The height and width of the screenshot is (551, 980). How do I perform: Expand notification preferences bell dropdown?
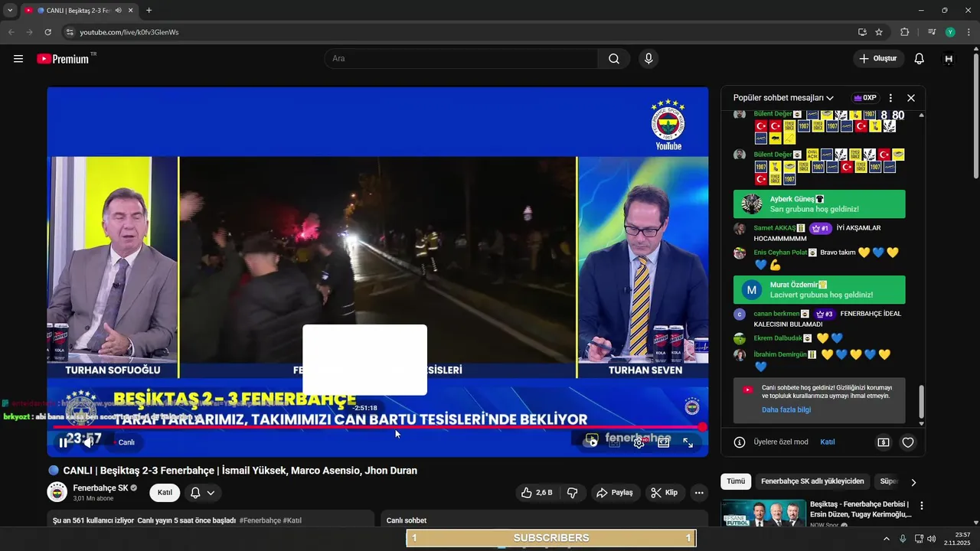(203, 493)
